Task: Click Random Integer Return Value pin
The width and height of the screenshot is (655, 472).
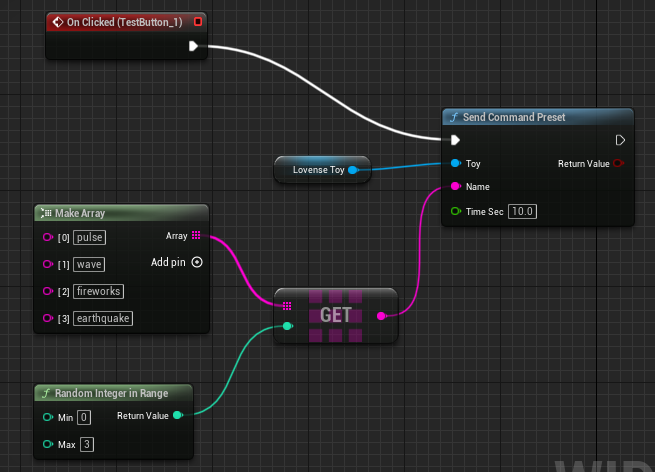Action: (178, 415)
